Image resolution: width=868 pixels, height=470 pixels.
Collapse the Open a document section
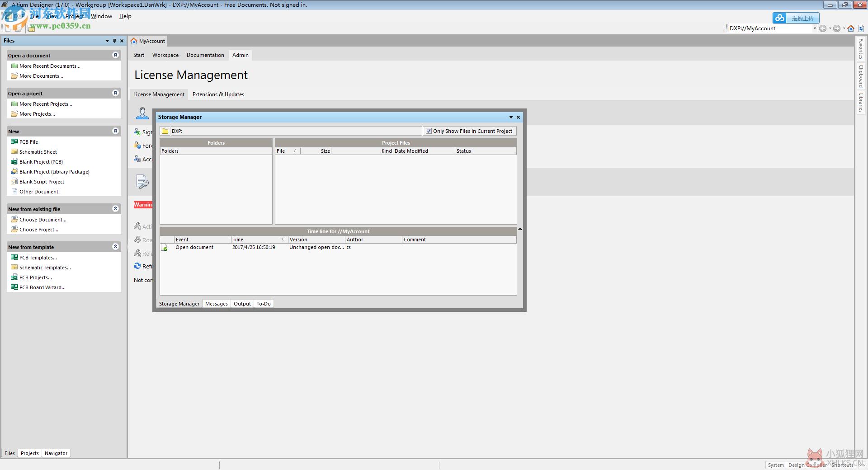coord(115,55)
